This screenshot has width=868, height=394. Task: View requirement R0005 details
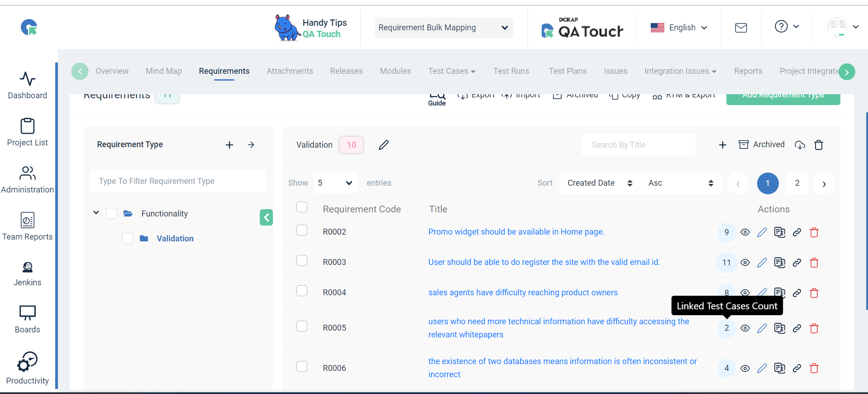click(x=745, y=328)
